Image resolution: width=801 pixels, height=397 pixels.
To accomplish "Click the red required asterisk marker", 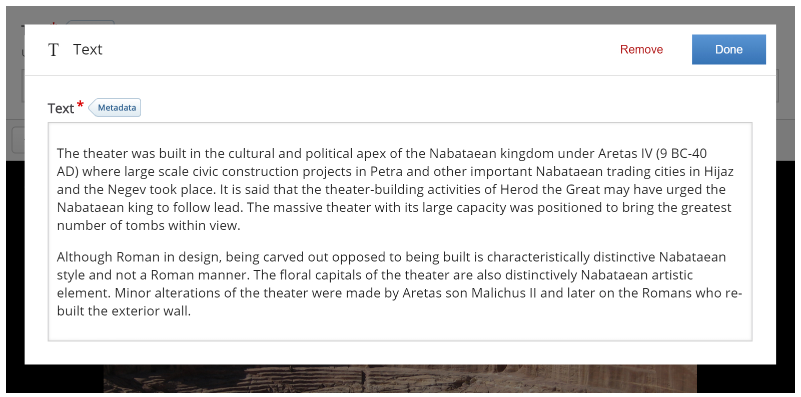I will 80,105.
